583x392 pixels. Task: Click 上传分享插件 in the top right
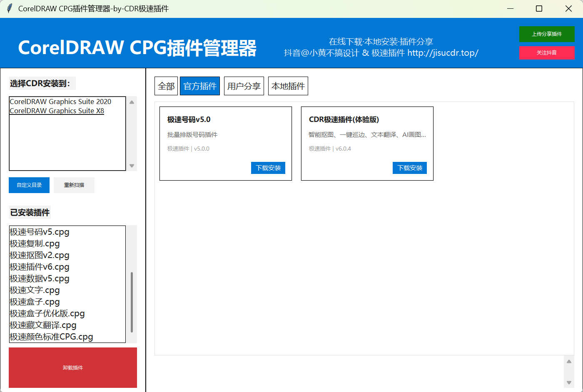(547, 34)
